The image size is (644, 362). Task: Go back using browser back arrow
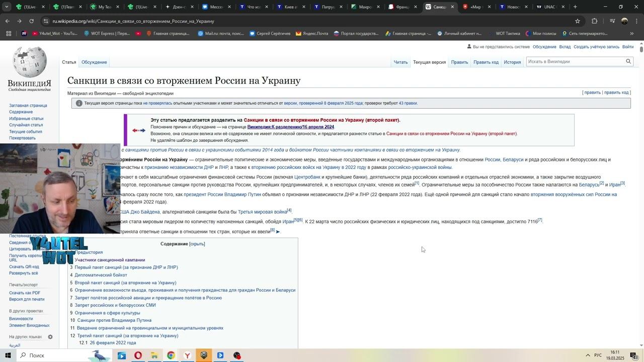[8, 21]
